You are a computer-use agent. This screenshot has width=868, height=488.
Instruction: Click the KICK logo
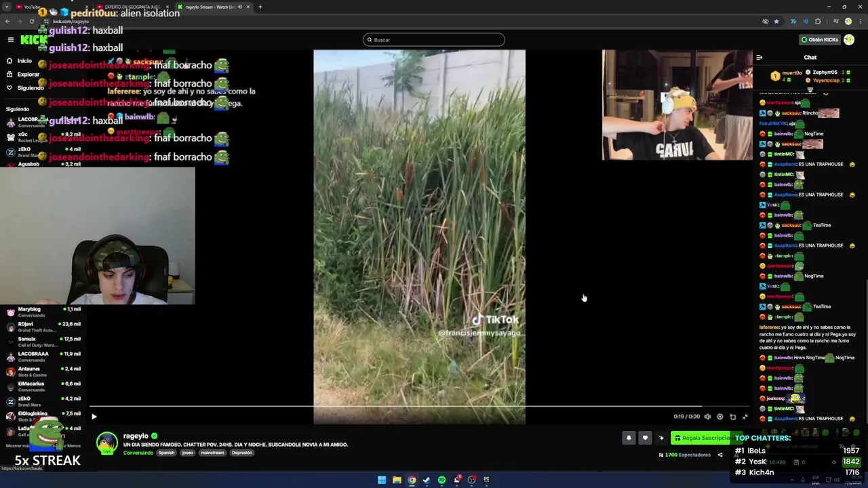pyautogui.click(x=34, y=40)
